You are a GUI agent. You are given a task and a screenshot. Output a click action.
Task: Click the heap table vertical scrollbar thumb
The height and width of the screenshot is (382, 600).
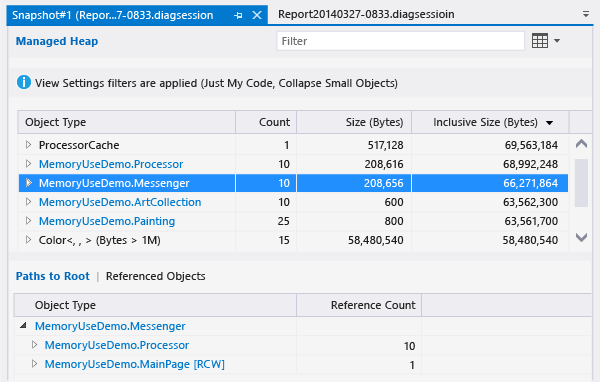[581, 183]
